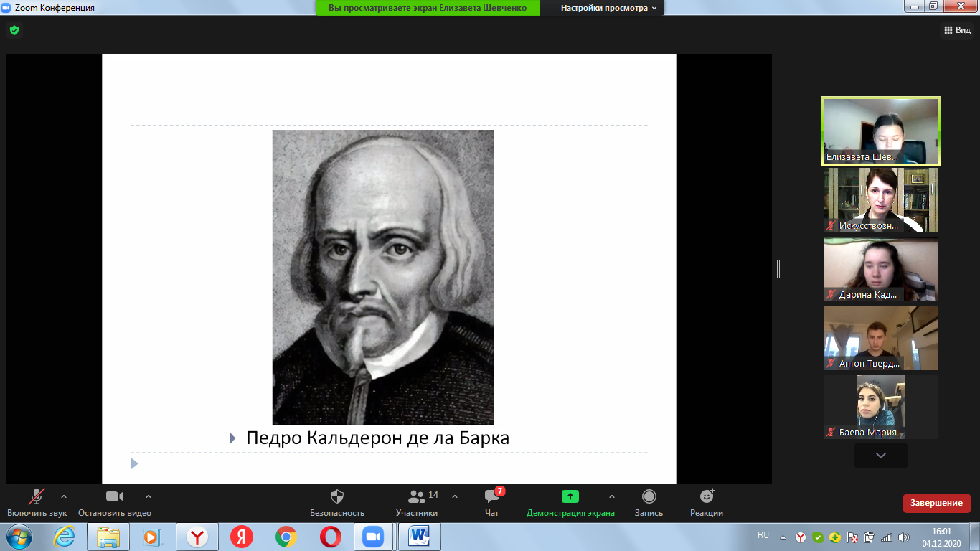980x551 pixels.
Task: Open audio options arrow beside Включить звук
Action: (x=64, y=496)
